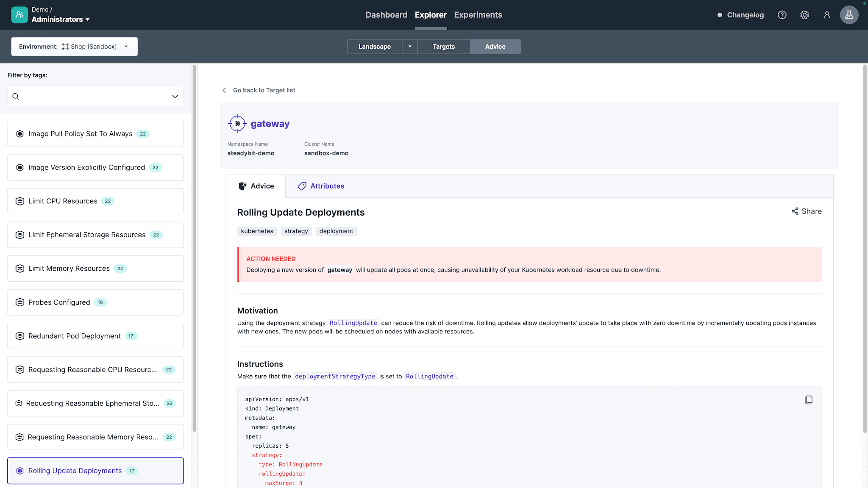Screen dimensions: 868x488
Task: Click the advice list sidebar scrollbar
Action: pos(194,248)
